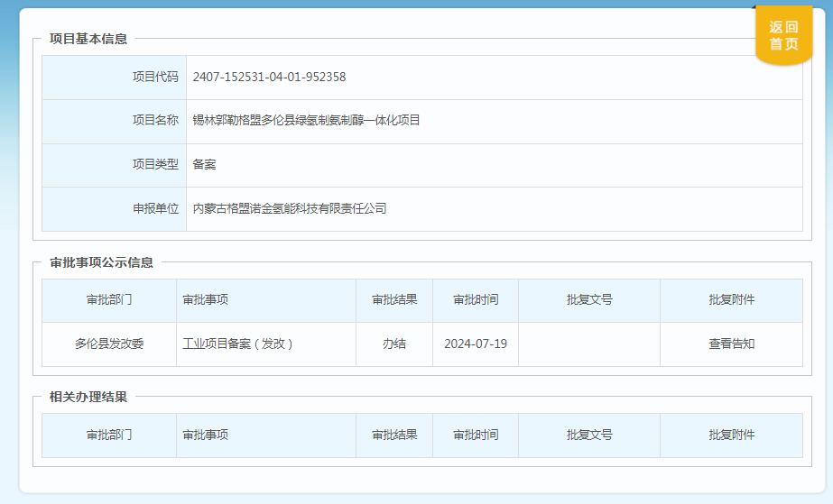
Task: Click 审批结果 header in 相关办理结果 table
Action: click(x=394, y=435)
